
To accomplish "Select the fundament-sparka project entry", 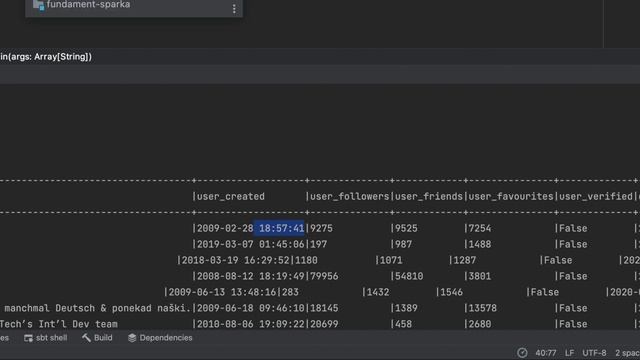I will [134, 6].
